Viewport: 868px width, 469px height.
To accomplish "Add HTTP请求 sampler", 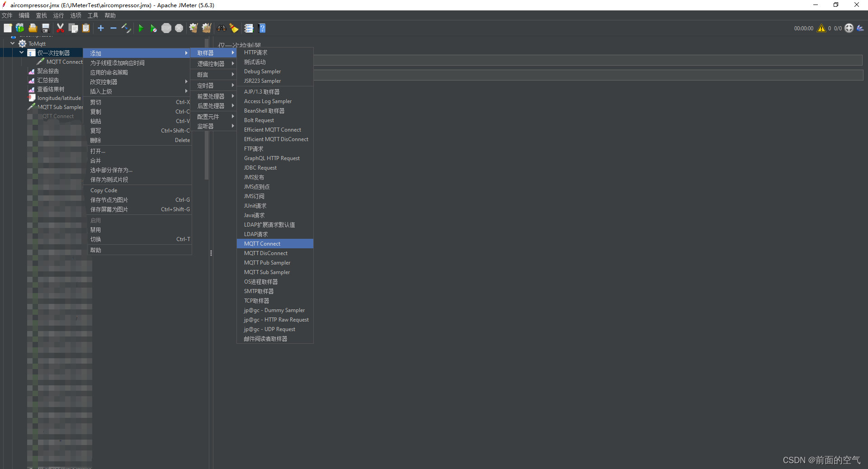I will pos(275,52).
